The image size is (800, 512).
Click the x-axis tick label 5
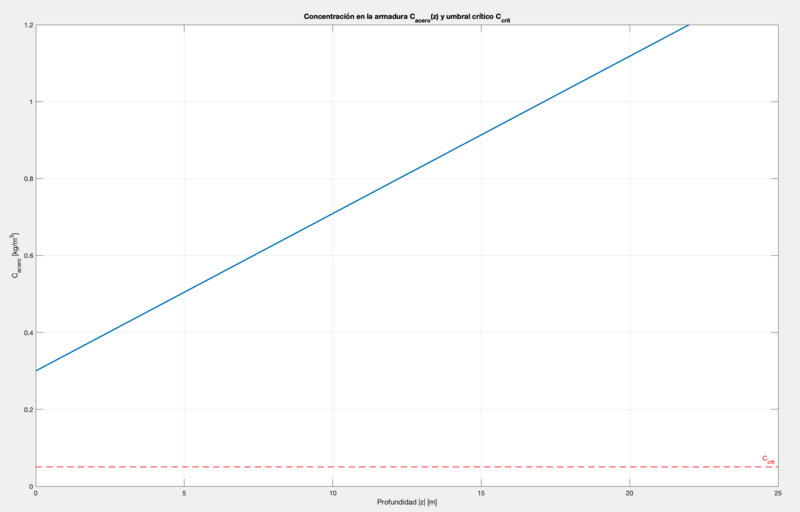(184, 493)
